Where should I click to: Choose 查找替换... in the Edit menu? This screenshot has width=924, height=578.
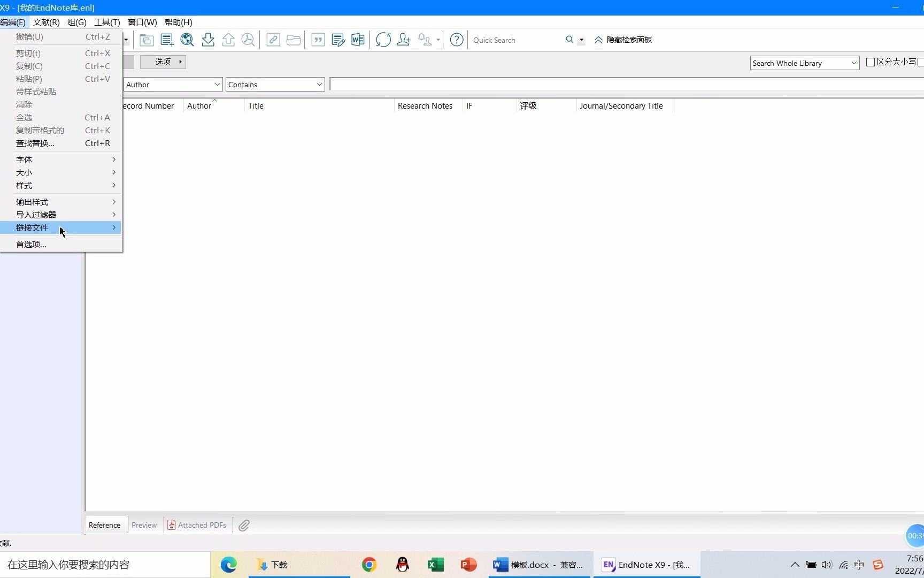[x=60, y=143]
